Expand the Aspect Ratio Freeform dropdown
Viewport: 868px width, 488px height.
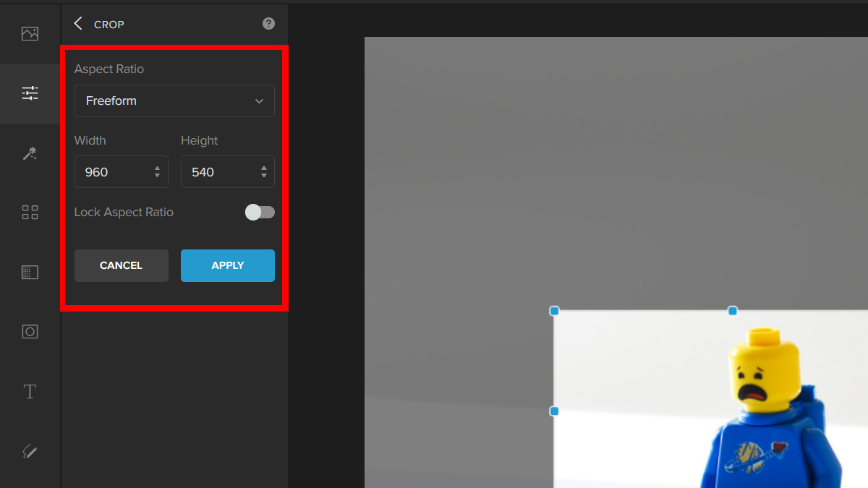pos(174,101)
